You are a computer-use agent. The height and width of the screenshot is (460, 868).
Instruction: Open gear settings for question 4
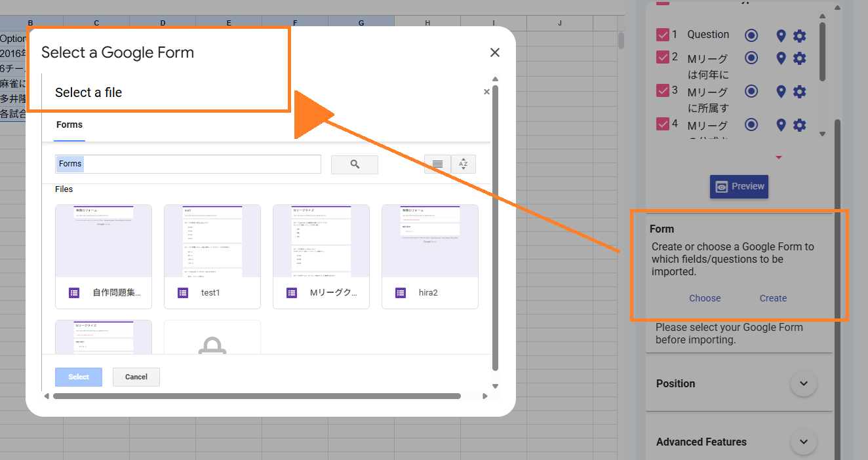800,125
